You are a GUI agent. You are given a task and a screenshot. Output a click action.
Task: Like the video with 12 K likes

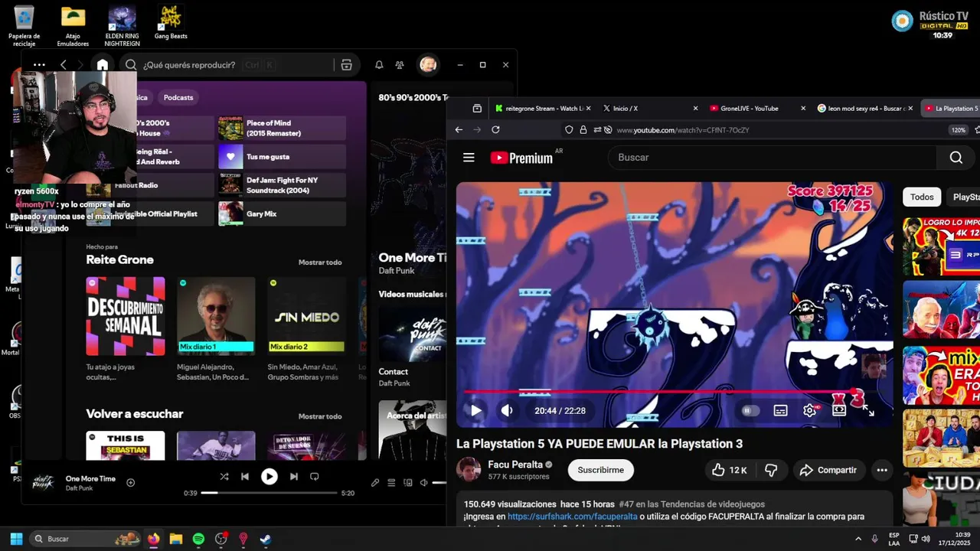point(730,470)
